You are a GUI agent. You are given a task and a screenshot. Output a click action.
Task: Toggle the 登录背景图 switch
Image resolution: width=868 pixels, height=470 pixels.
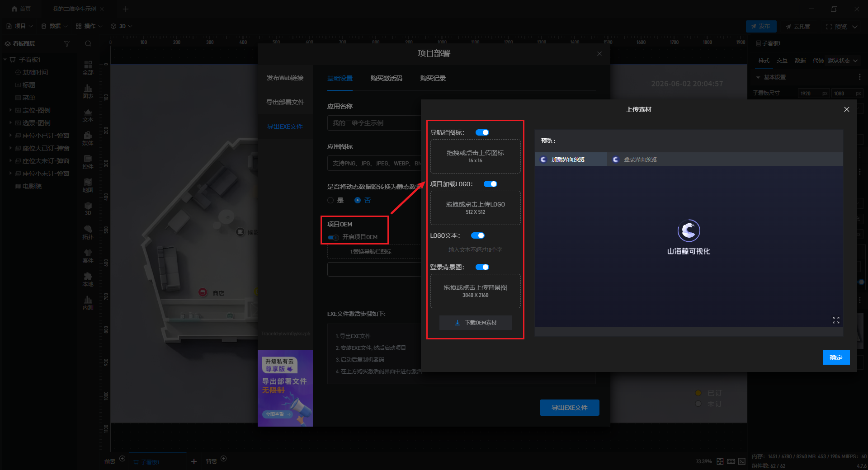pyautogui.click(x=482, y=267)
